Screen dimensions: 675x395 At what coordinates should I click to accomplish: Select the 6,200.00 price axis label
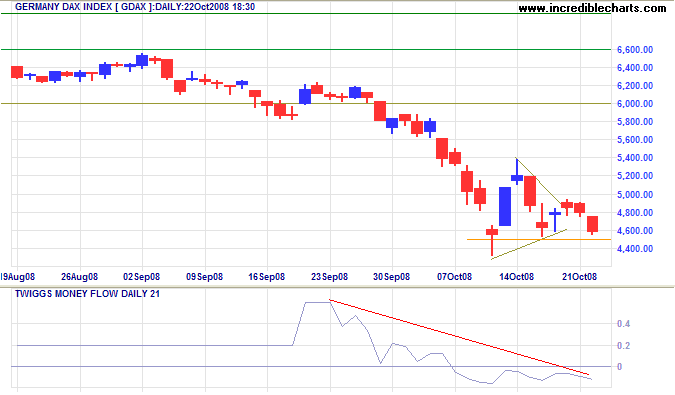tap(635, 86)
